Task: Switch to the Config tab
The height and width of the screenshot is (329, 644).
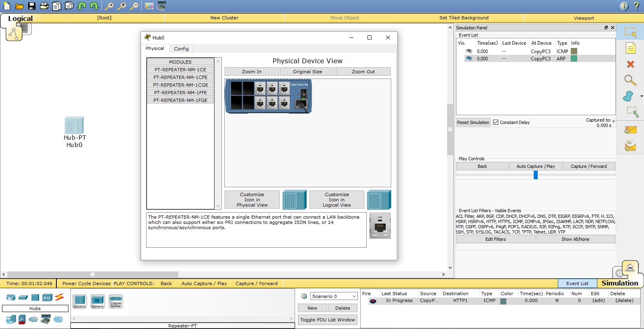Action: coord(181,49)
